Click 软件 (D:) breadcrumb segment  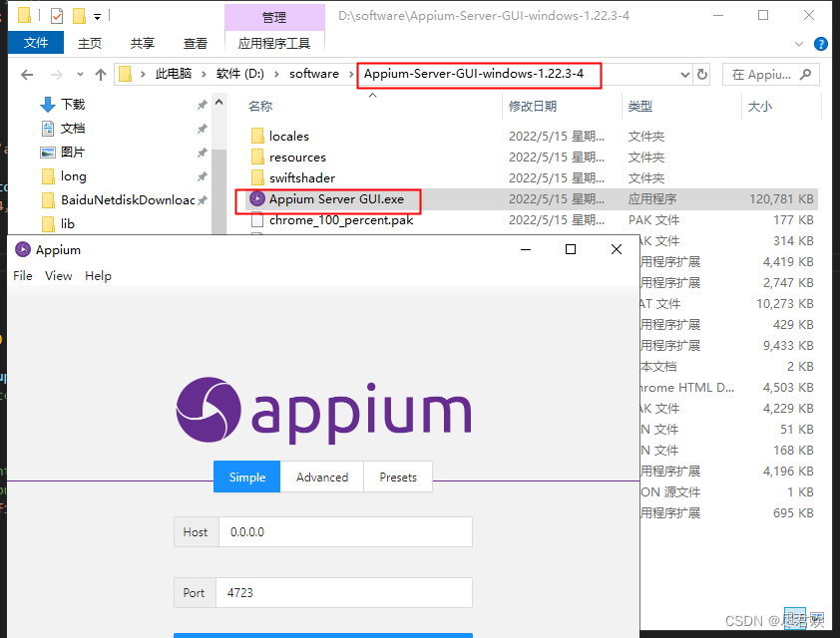pos(240,74)
